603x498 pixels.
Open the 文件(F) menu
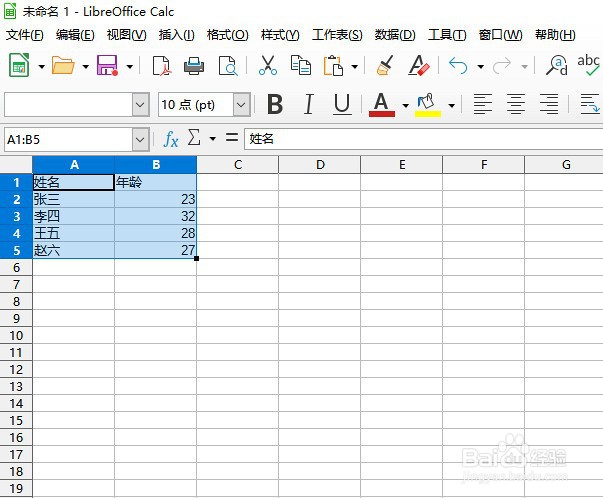pyautogui.click(x=25, y=35)
